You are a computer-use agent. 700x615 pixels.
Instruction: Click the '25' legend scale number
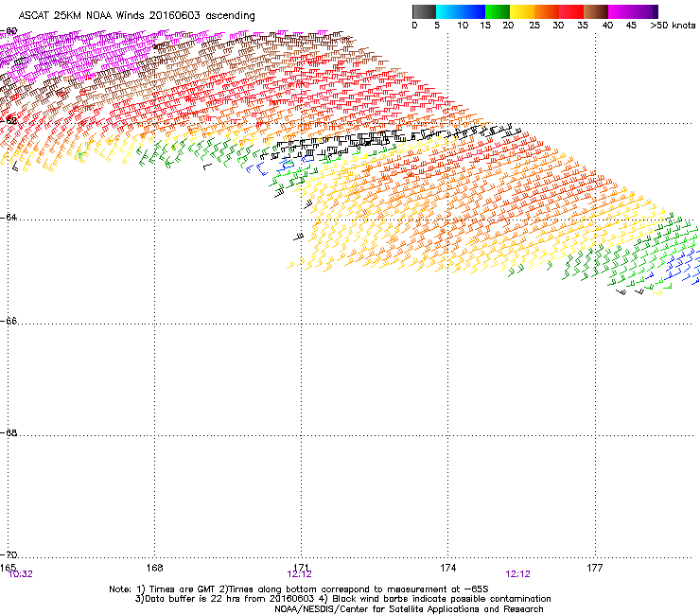click(534, 26)
